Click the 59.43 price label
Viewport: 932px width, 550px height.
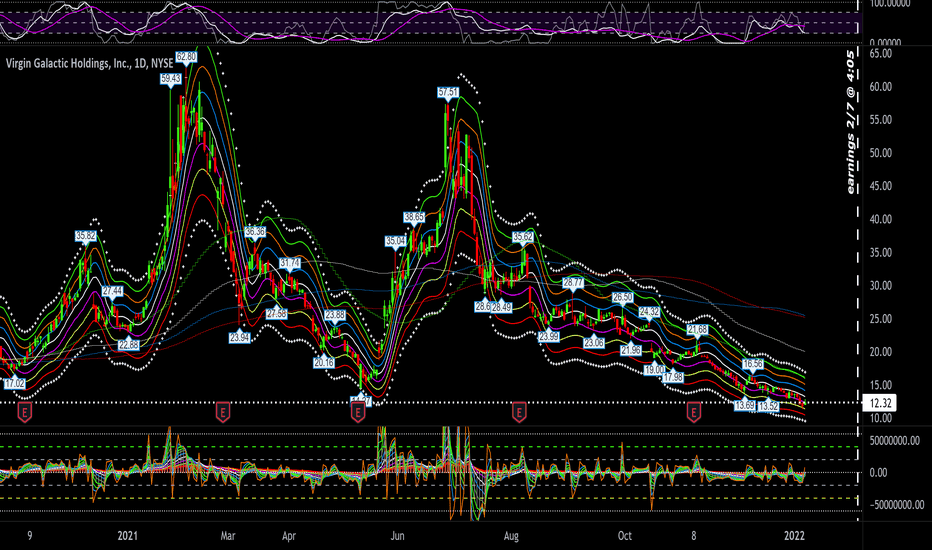[x=171, y=78]
